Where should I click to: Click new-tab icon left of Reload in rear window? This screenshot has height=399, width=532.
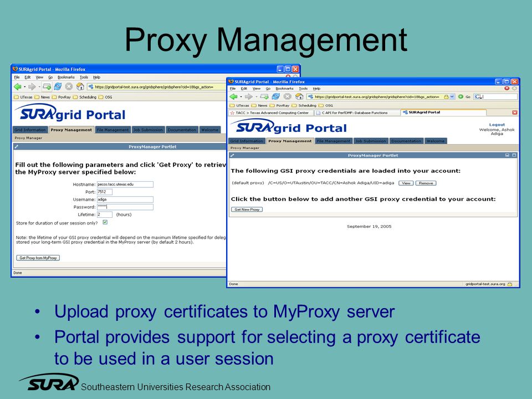coord(47,86)
